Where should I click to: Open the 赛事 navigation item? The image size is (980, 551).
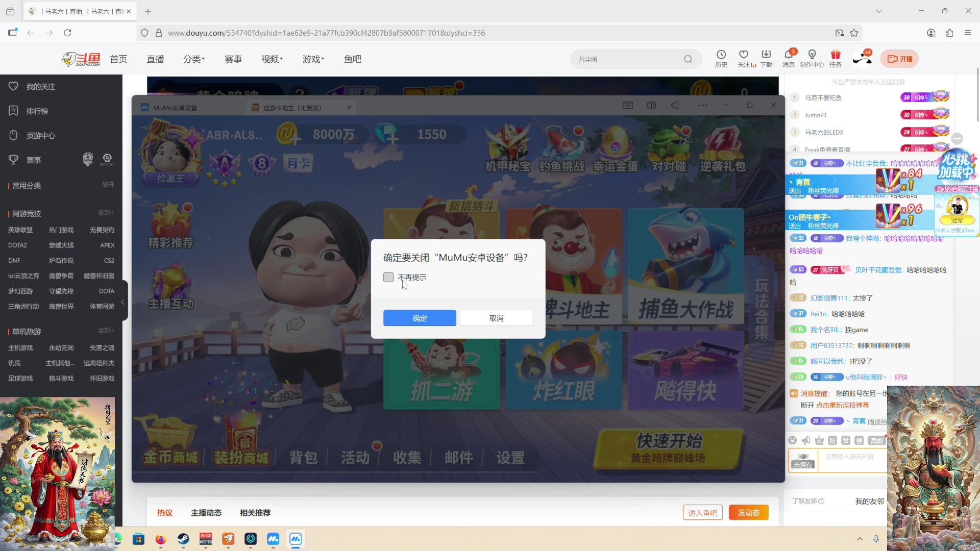233,59
